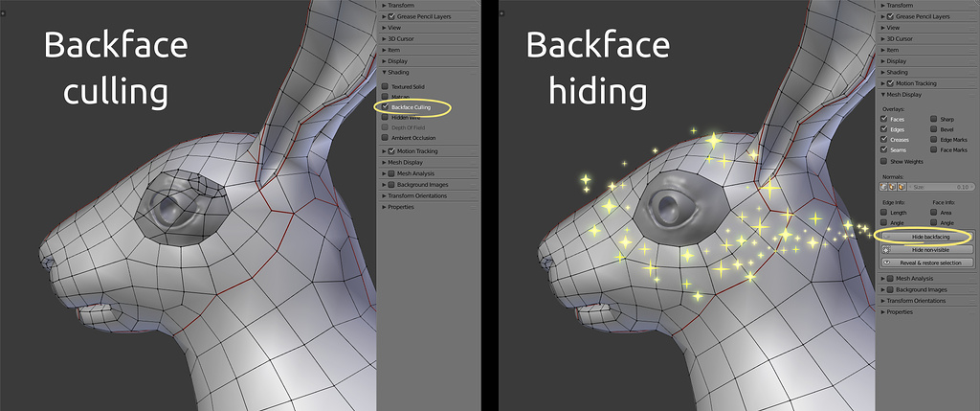
Task: Enable Hidden Wire in left Shading panel
Action: point(385,117)
